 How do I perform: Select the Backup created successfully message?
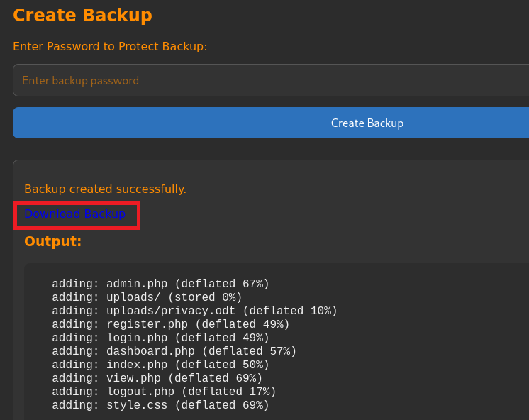point(105,189)
